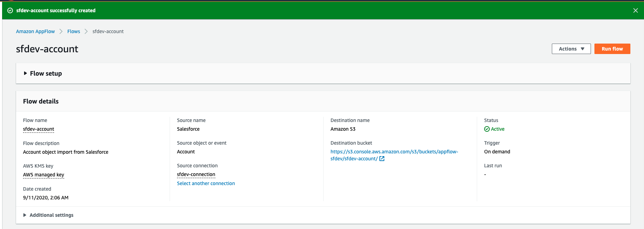This screenshot has height=229, width=644.
Task: Open the destination bucket S3 URL
Action: (x=394, y=155)
